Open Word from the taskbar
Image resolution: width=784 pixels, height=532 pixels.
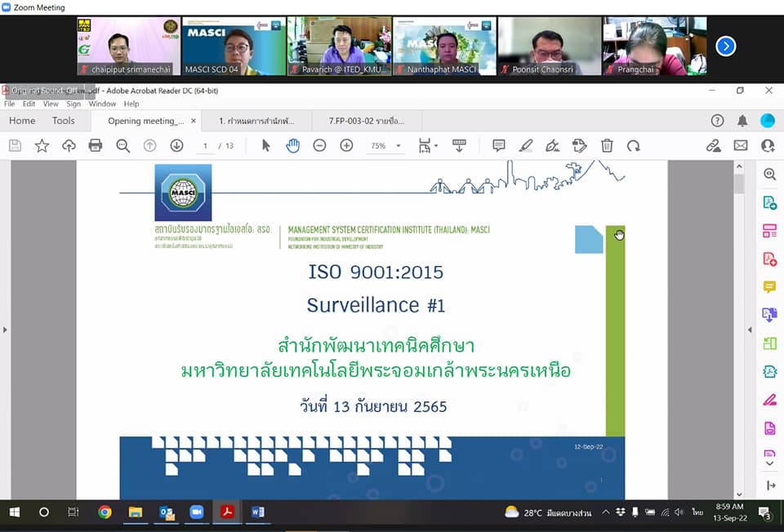point(257,512)
